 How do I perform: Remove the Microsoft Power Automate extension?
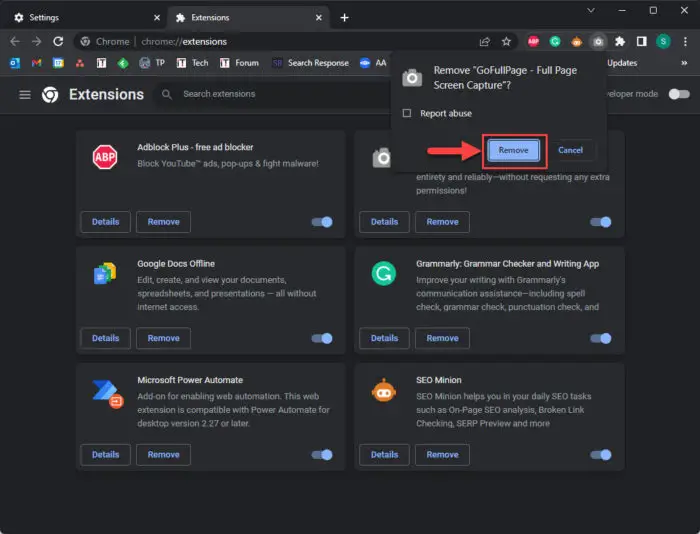coord(163,455)
